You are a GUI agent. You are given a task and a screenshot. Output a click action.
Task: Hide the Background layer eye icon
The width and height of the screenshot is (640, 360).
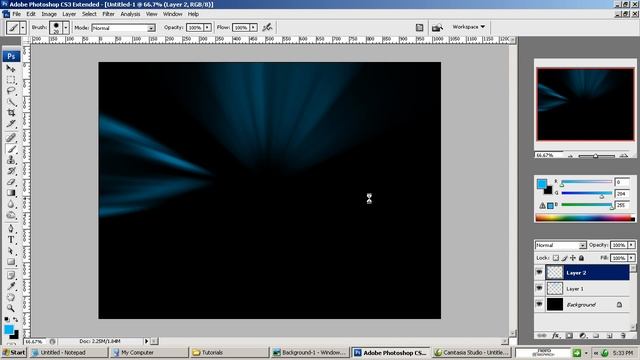539,304
